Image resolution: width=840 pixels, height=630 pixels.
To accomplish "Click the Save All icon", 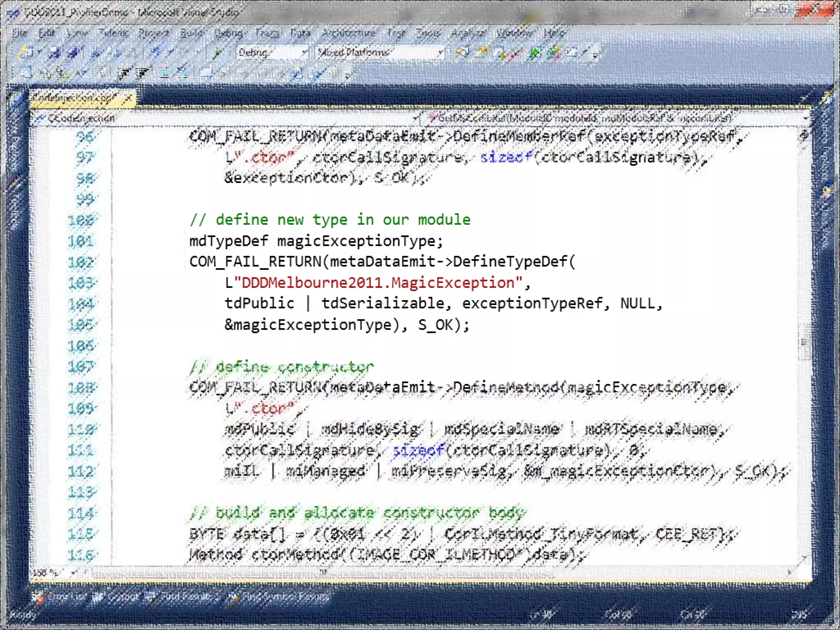I will pos(74,52).
